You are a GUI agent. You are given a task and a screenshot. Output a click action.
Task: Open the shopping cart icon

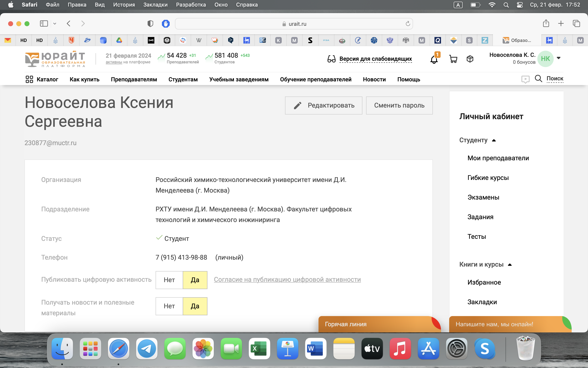(x=453, y=59)
